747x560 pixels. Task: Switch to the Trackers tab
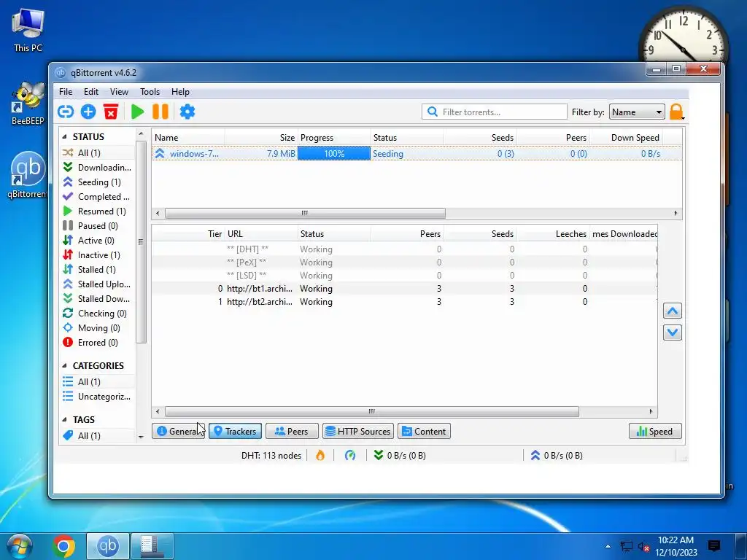(235, 432)
